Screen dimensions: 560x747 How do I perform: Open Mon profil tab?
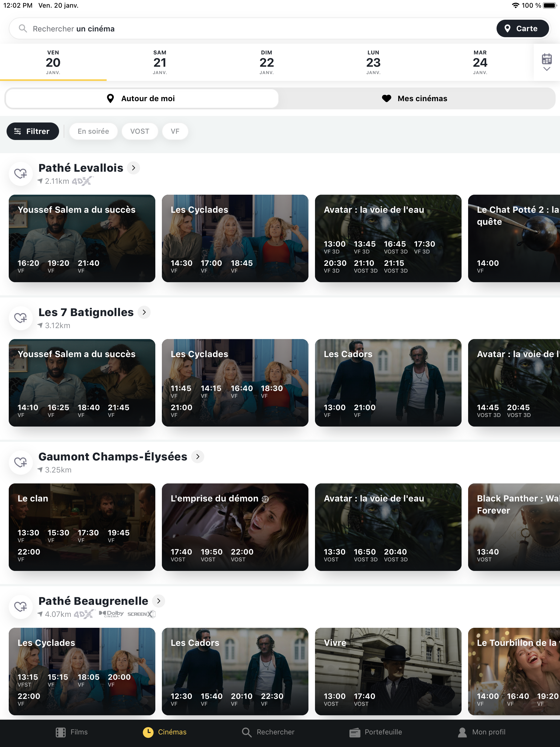[482, 732]
